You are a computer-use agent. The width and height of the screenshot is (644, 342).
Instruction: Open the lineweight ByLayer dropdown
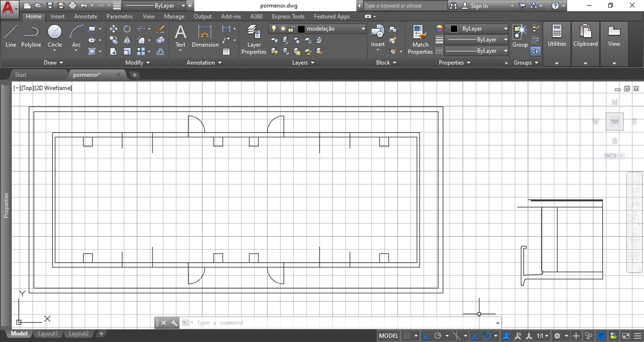(x=477, y=40)
